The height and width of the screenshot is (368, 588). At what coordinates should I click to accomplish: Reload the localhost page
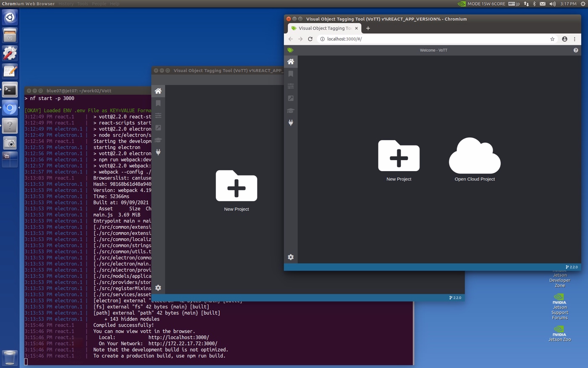click(x=310, y=39)
